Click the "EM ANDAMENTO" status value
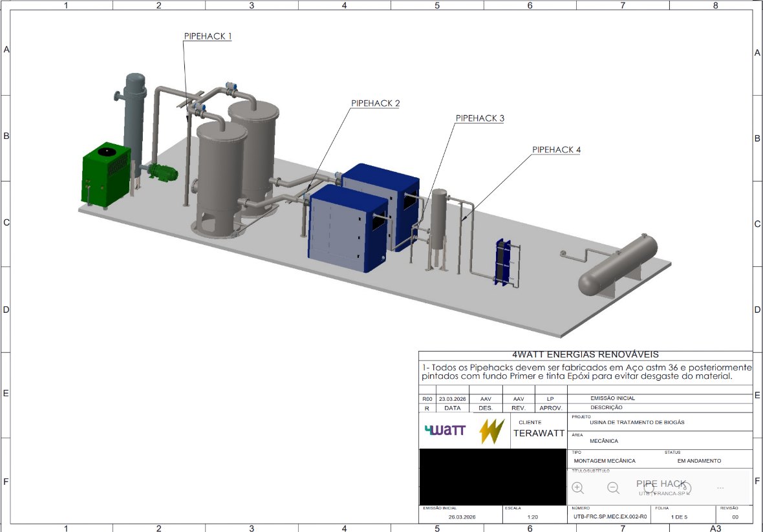The image size is (763, 532). 699,460
